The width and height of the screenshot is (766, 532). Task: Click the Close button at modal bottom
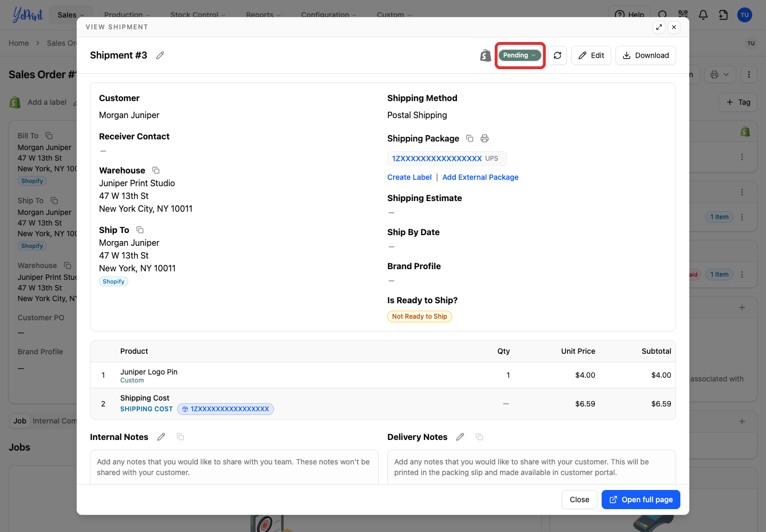pyautogui.click(x=579, y=500)
